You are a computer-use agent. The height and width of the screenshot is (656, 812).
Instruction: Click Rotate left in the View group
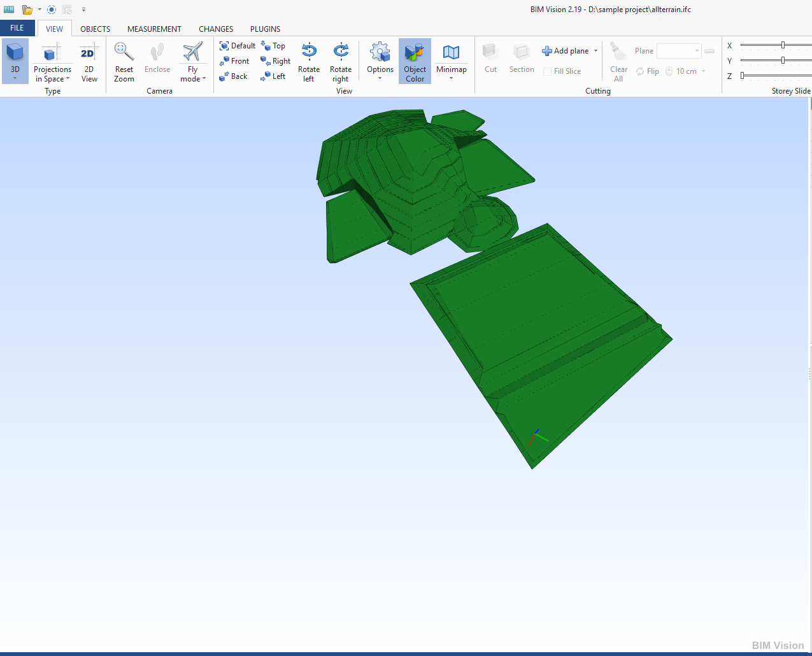click(309, 61)
